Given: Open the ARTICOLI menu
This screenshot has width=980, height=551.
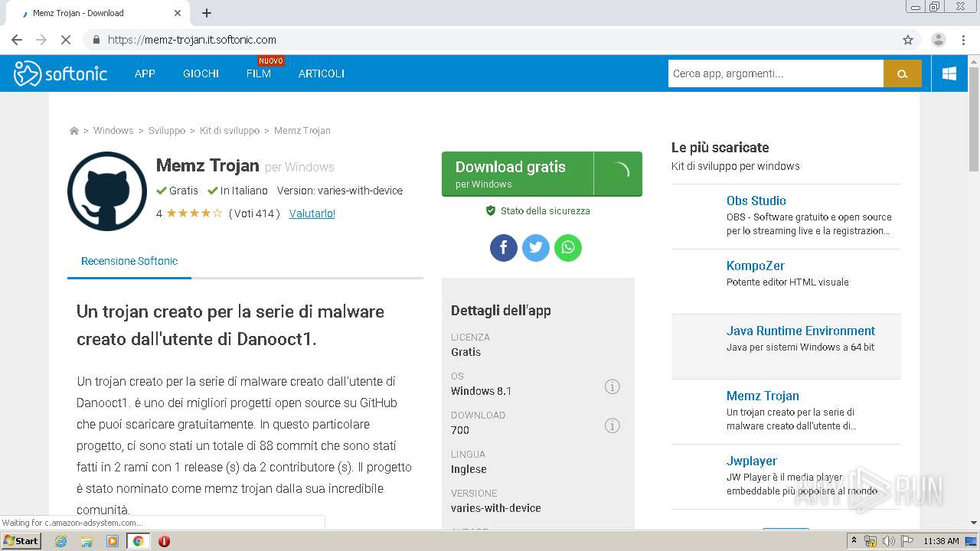Looking at the screenshot, I should pyautogui.click(x=322, y=73).
